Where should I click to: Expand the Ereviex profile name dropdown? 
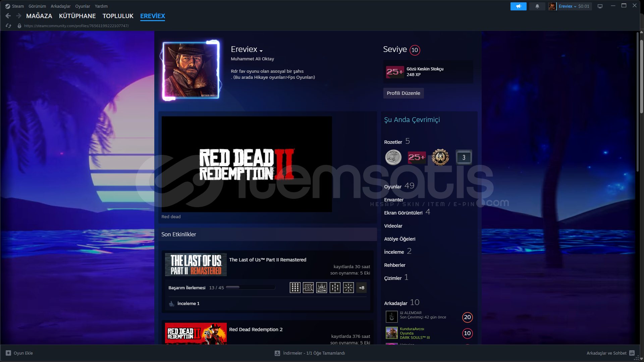click(261, 51)
